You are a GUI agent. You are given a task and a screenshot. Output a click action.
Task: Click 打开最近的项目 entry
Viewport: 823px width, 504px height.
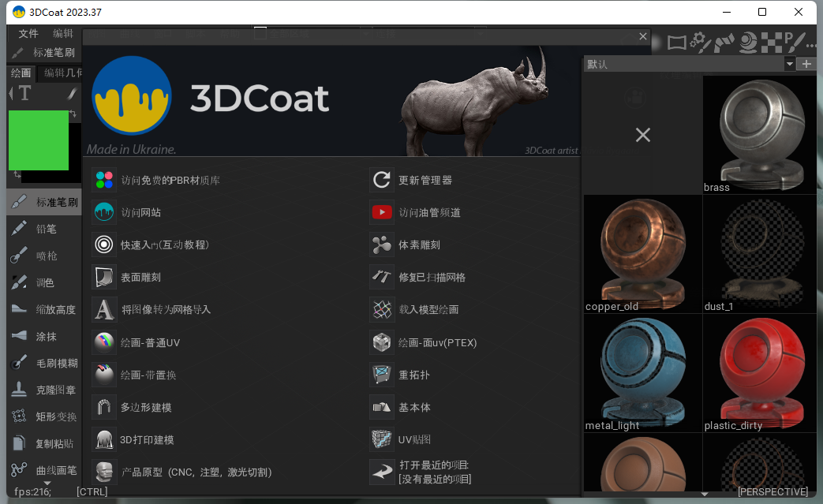(x=421, y=472)
